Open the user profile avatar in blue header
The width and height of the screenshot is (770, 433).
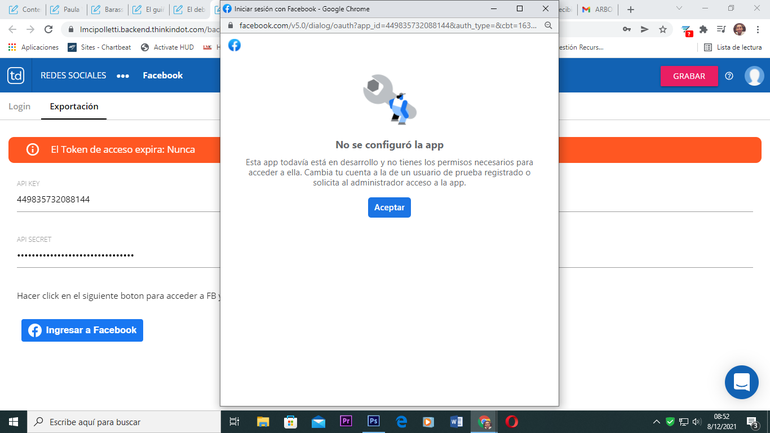[x=754, y=76]
